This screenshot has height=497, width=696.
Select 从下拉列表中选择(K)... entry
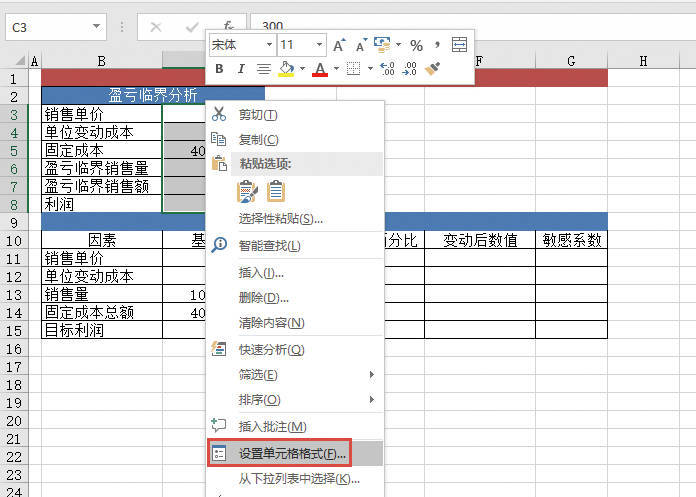click(295, 479)
